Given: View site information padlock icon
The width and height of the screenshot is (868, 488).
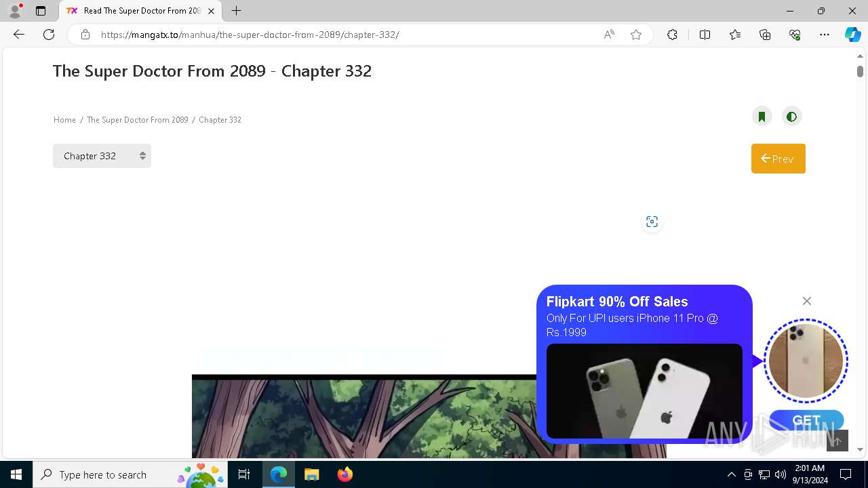Looking at the screenshot, I should (x=85, y=35).
